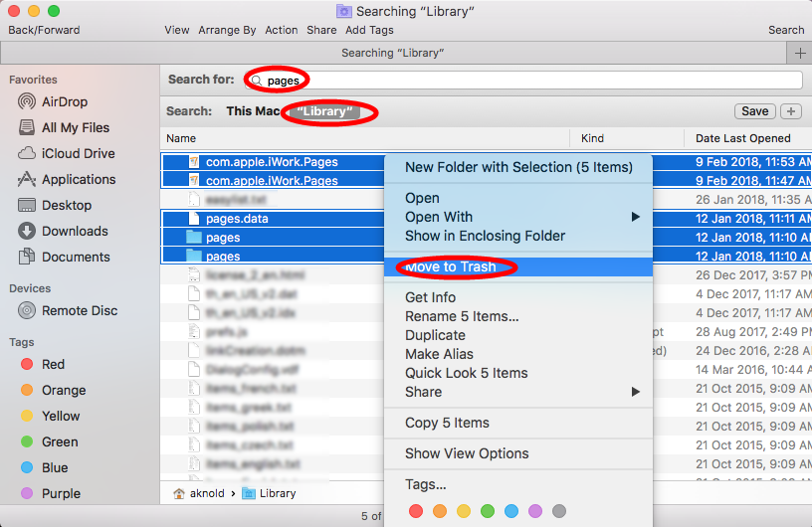Choose Show in Enclosing Folder
Viewport: 812px width, 527px height.
pyautogui.click(x=518, y=236)
